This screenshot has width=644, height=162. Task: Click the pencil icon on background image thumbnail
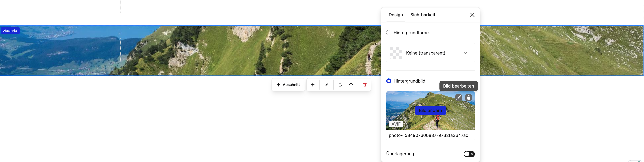point(459,97)
